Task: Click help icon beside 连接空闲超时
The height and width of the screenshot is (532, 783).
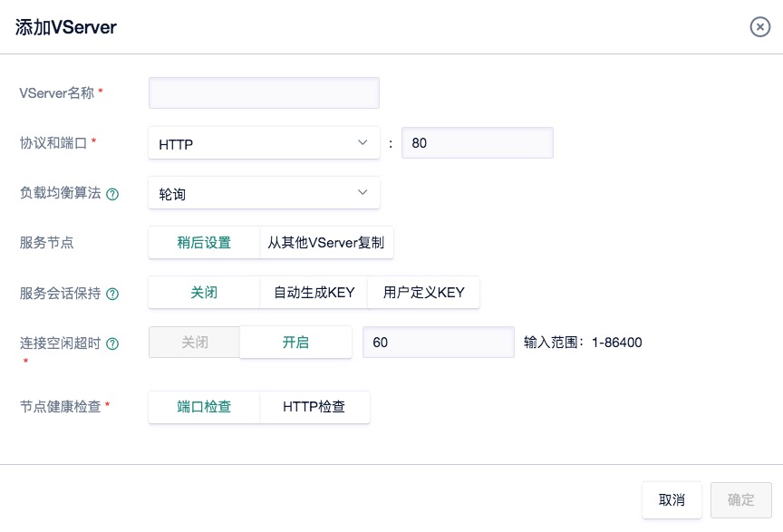Action: pos(113,343)
